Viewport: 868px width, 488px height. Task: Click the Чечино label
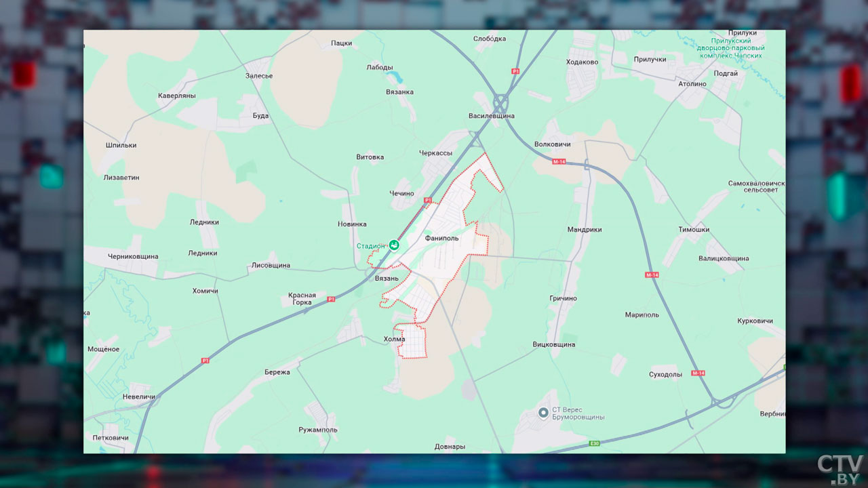pyautogui.click(x=401, y=194)
